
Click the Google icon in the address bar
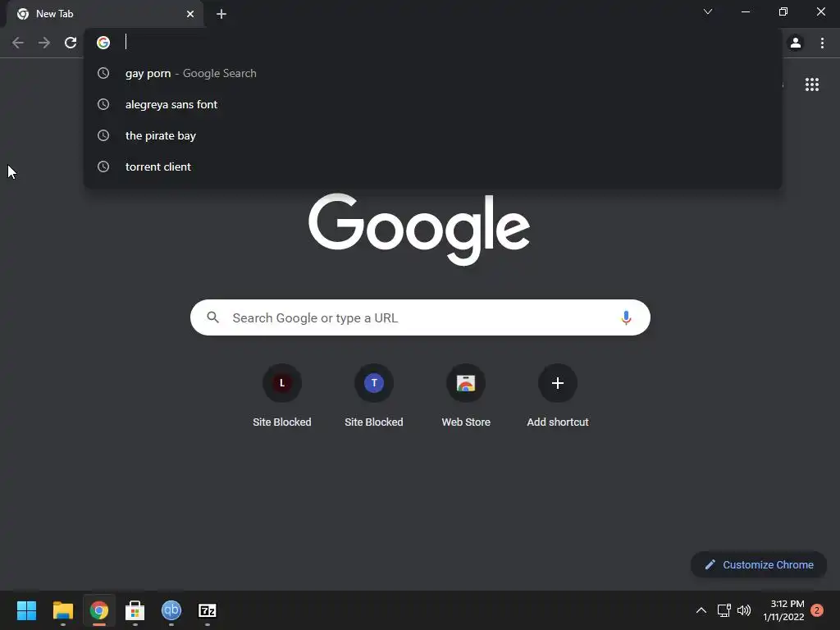click(103, 43)
